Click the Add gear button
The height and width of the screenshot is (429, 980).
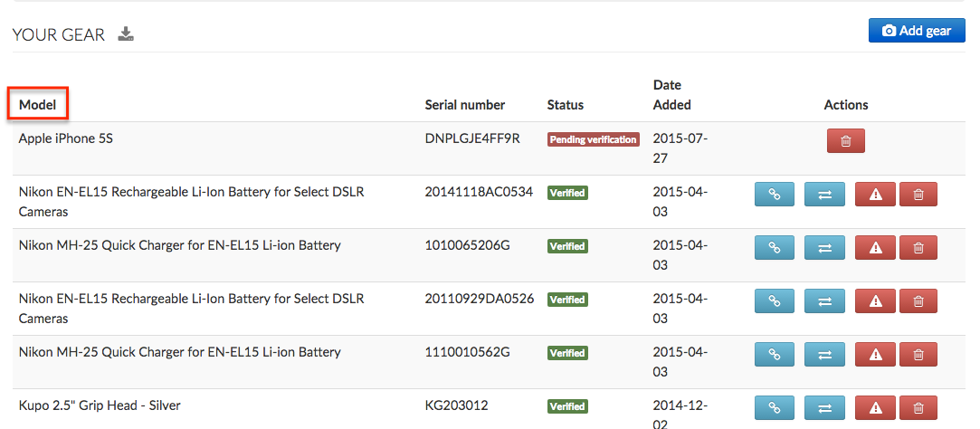tap(917, 31)
